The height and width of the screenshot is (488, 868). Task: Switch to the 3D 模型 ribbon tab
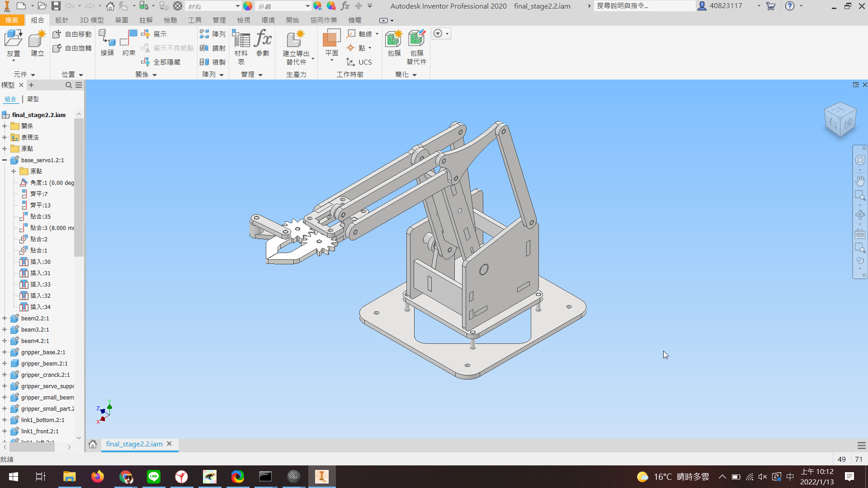click(92, 20)
